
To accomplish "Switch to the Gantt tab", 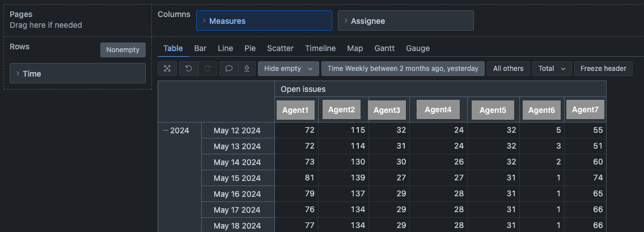I will coord(384,48).
